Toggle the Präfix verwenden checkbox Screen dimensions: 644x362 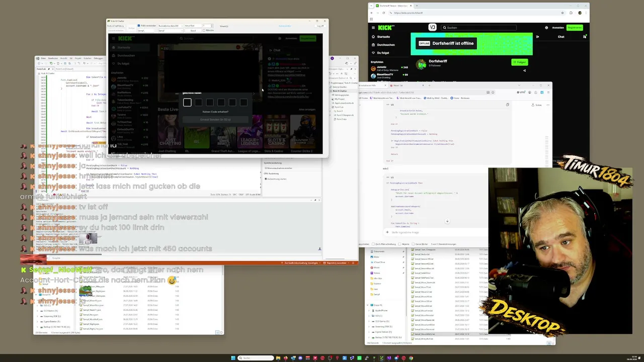pyautogui.click(x=139, y=26)
